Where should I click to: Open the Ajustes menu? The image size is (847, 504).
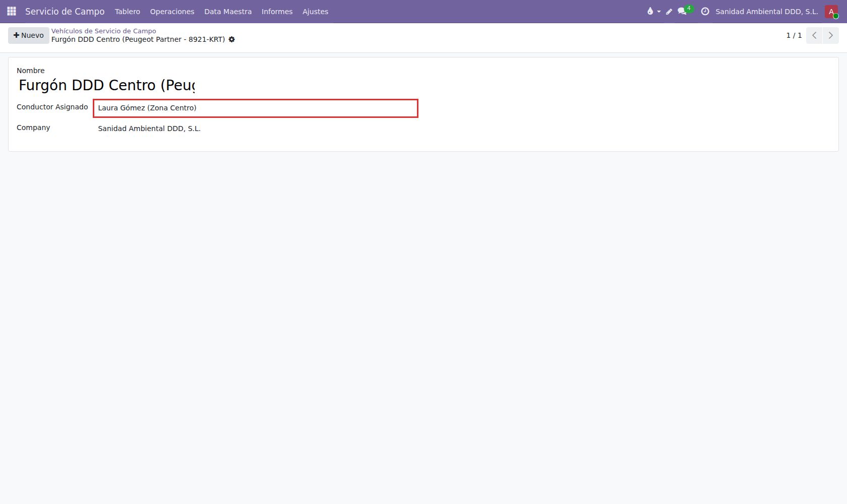click(x=315, y=11)
